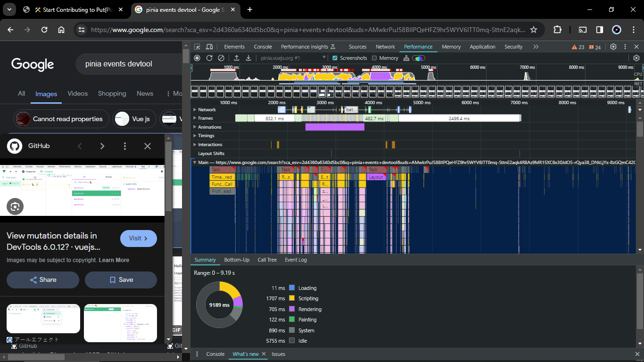Screen dimensions: 644x362
Task: Click the Share button
Action: pos(43,280)
